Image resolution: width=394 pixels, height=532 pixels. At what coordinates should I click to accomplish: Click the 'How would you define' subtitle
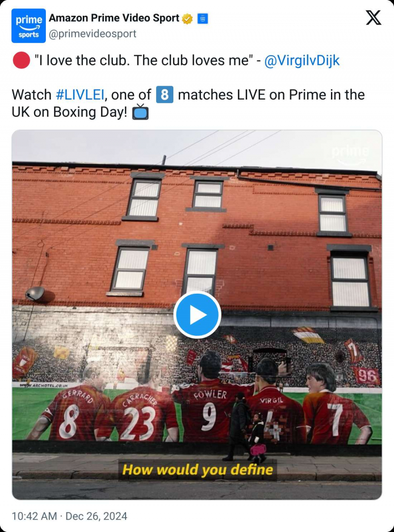197,470
